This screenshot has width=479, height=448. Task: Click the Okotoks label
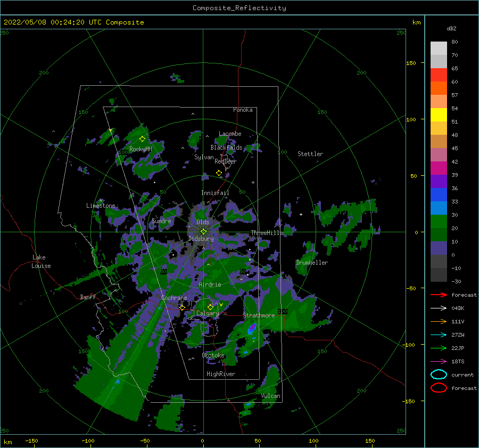click(213, 355)
